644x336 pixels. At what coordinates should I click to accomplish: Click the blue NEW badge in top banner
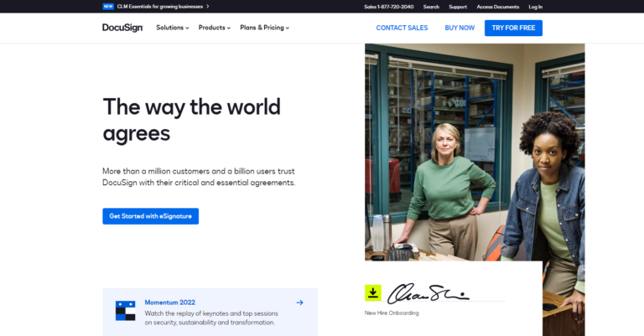pos(108,7)
